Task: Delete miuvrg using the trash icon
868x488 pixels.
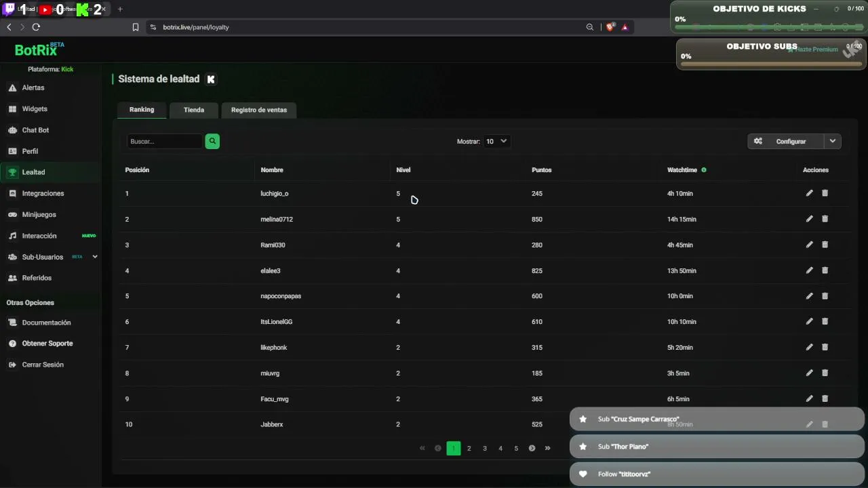Action: [825, 373]
